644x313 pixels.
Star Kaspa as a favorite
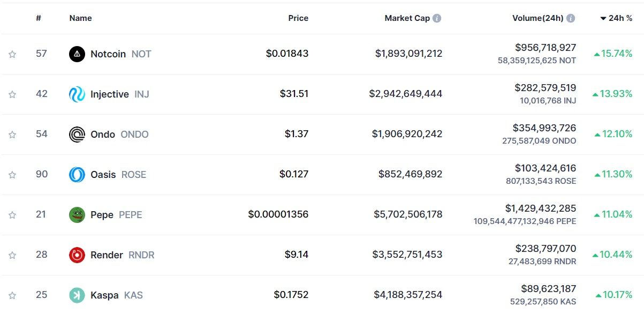point(12,295)
